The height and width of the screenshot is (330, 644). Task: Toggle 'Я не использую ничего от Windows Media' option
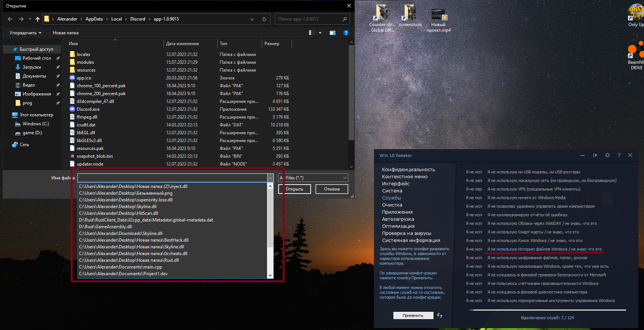click(x=526, y=198)
